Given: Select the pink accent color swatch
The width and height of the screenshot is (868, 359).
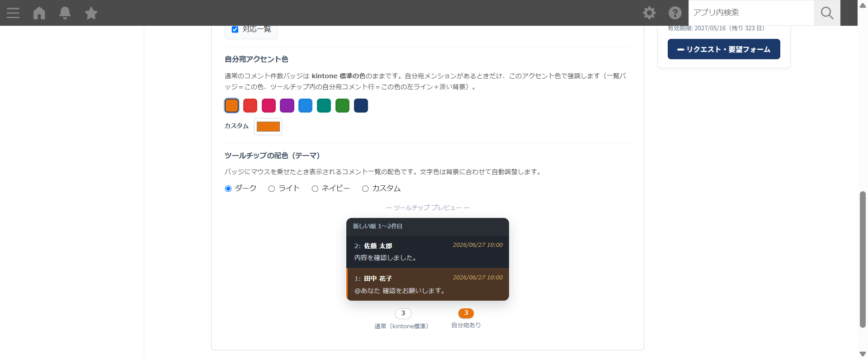Looking at the screenshot, I should pos(269,105).
